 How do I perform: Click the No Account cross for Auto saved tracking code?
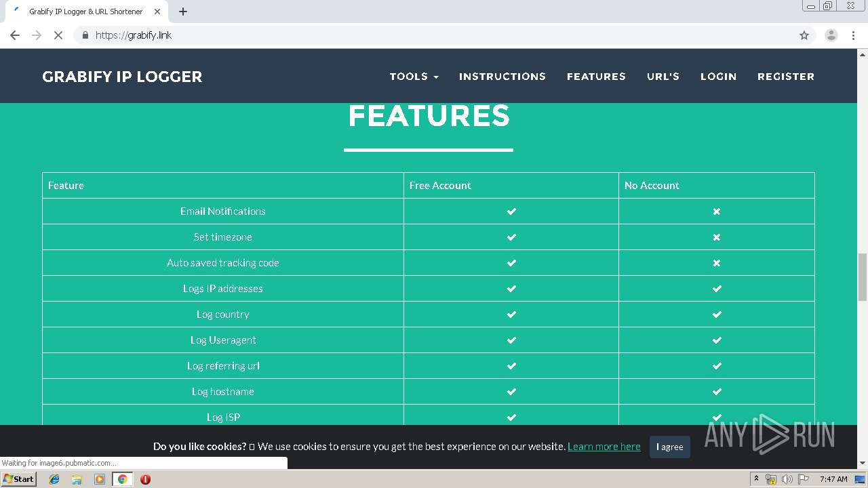(717, 263)
